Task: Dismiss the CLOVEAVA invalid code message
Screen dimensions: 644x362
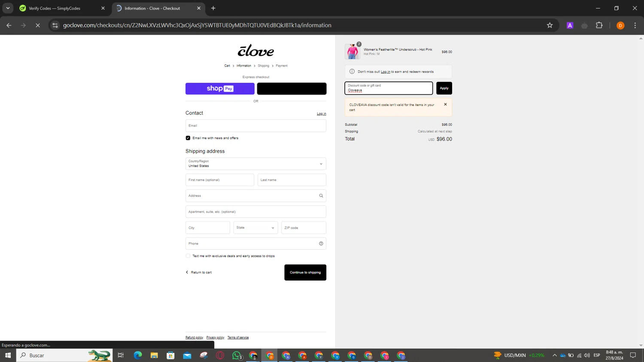Action: point(445,104)
